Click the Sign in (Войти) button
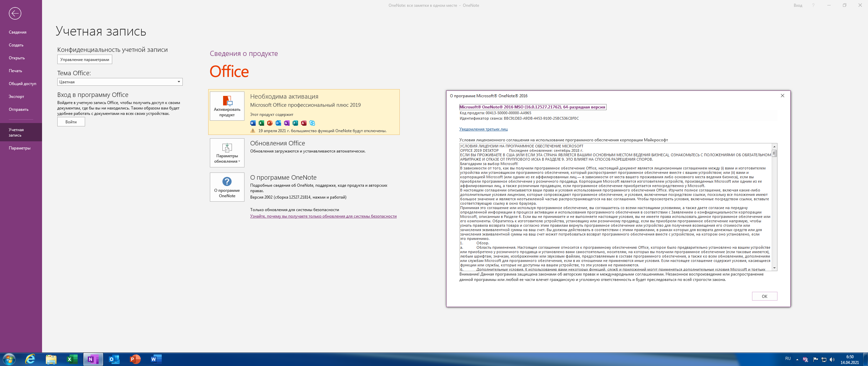Image resolution: width=868 pixels, height=366 pixels. (x=71, y=122)
